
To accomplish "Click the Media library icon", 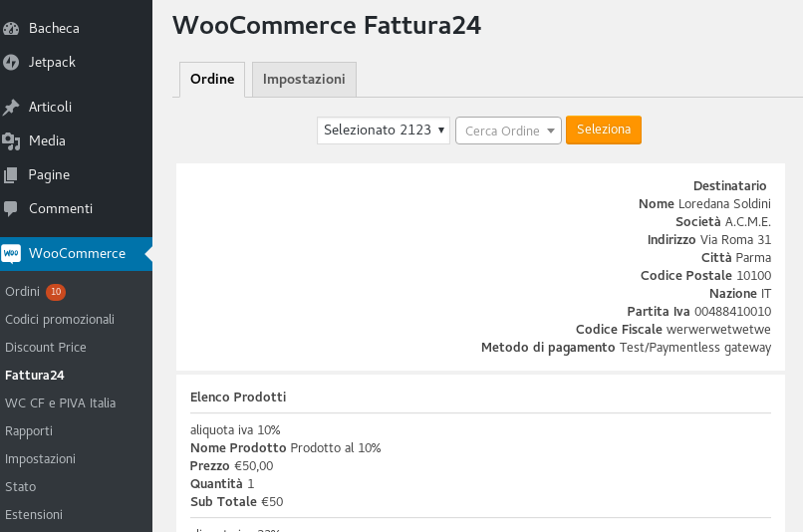I will click(x=11, y=140).
